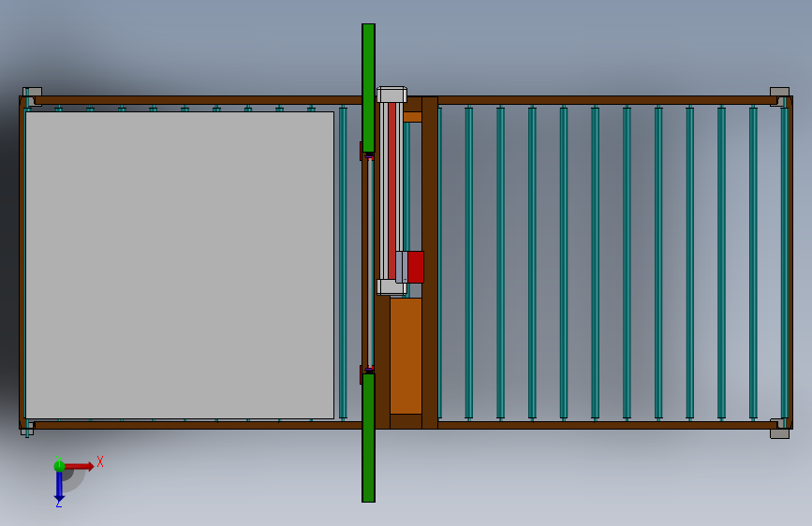812x526 pixels.
Task: Select the bright red motor block
Action: tap(415, 267)
